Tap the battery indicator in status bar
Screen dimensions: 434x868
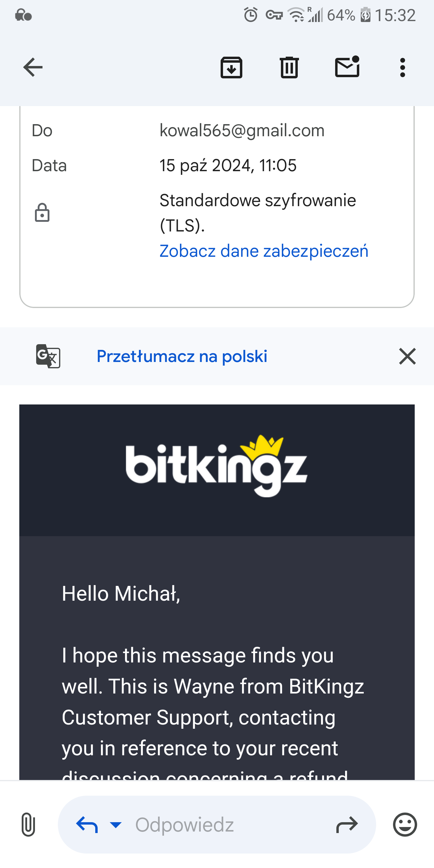pyautogui.click(x=365, y=15)
